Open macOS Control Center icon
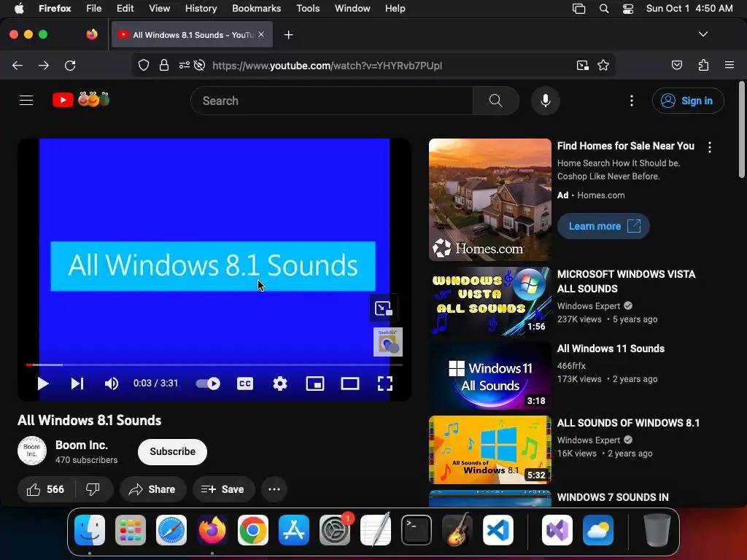This screenshot has height=560, width=747. pos(628,9)
